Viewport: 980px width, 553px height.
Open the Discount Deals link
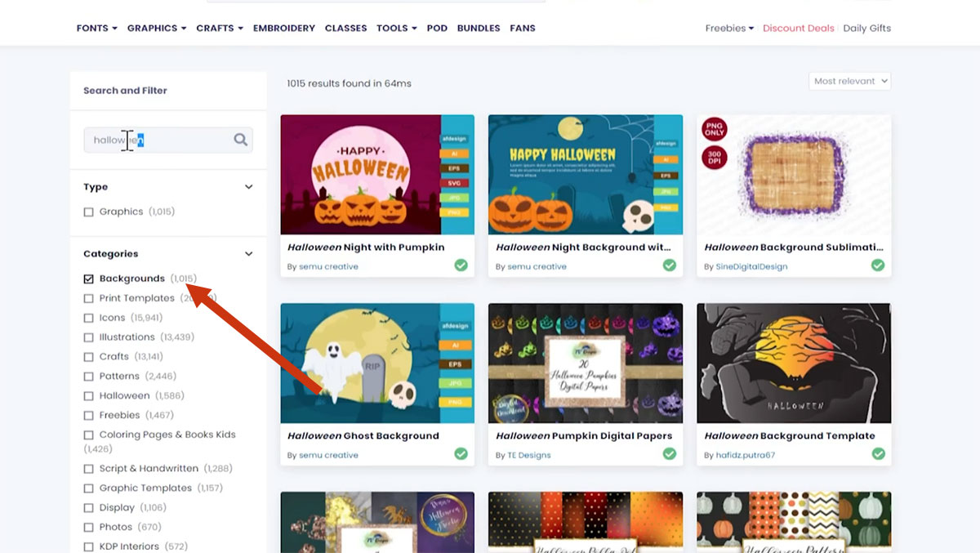point(799,28)
